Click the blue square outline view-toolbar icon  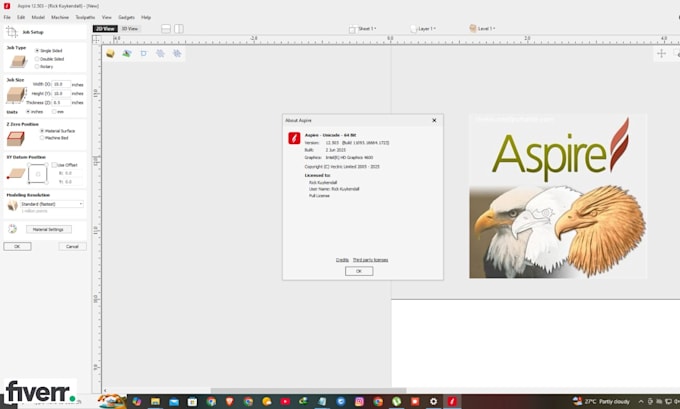click(144, 53)
